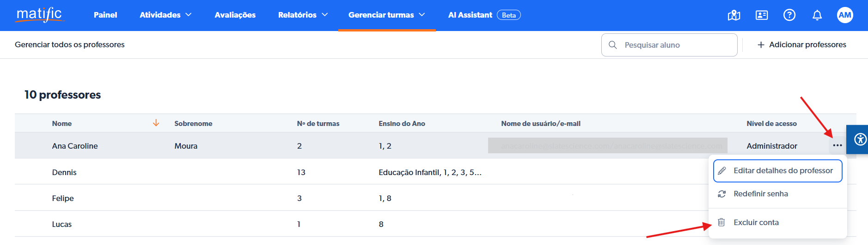Click the accessibility widget icon
The width and height of the screenshot is (868, 245).
click(860, 139)
